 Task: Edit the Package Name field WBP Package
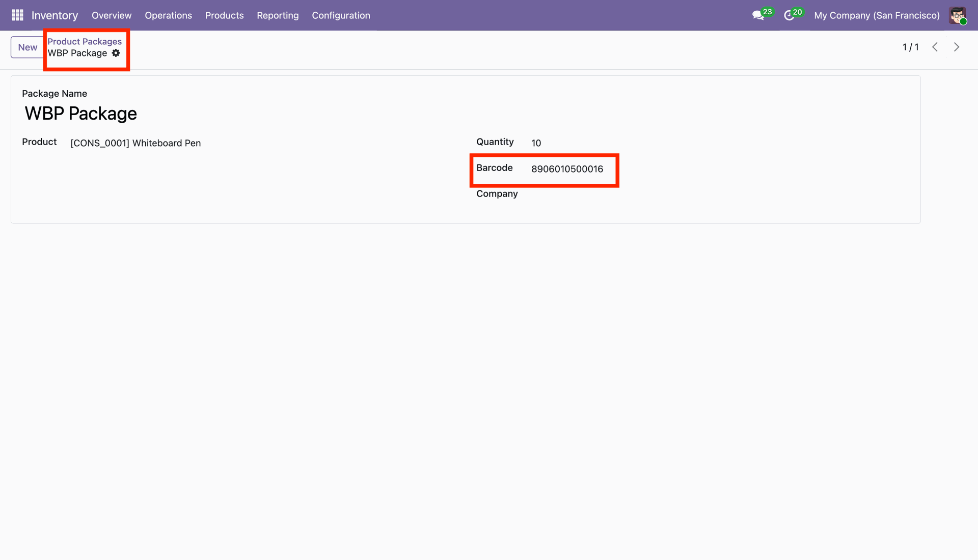81,114
